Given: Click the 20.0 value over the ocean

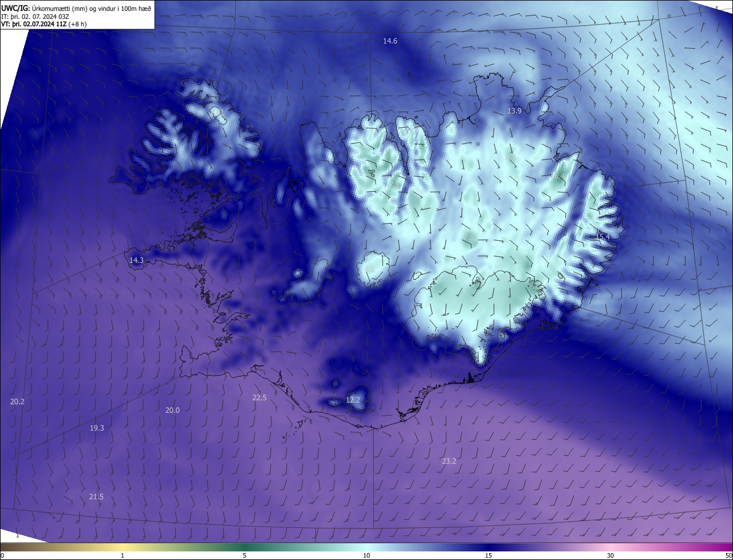Looking at the screenshot, I should (172, 410).
